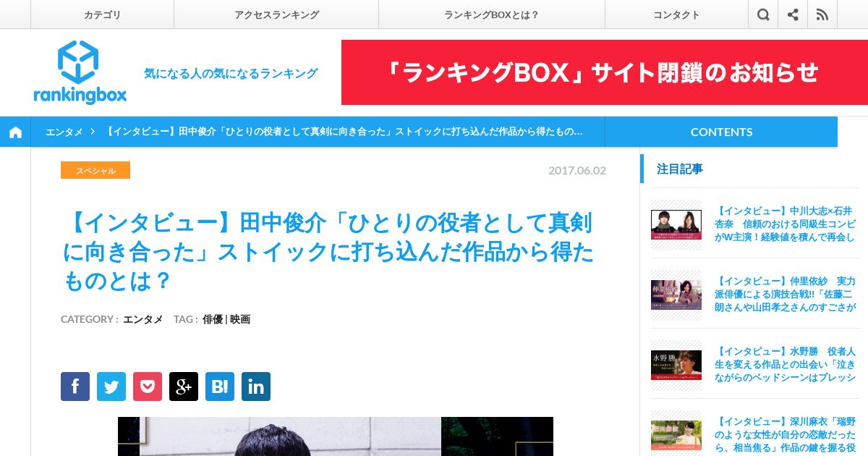
Task: Open ランキングBOXとは？ menu item
Action: (492, 14)
